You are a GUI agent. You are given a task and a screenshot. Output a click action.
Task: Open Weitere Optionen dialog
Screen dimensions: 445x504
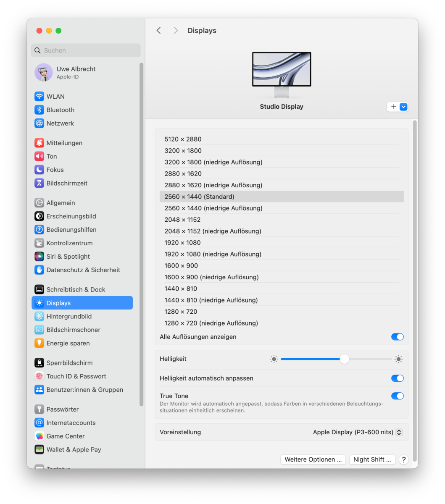pyautogui.click(x=313, y=459)
